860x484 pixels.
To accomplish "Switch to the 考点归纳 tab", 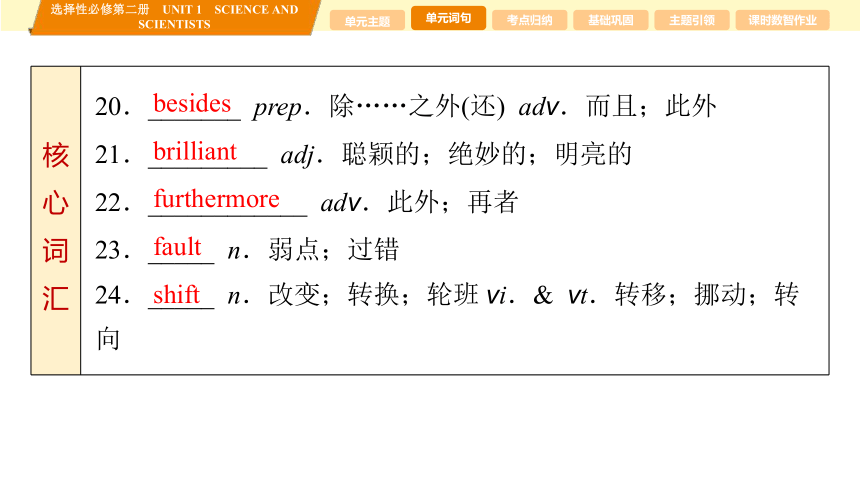I will pyautogui.click(x=529, y=21).
